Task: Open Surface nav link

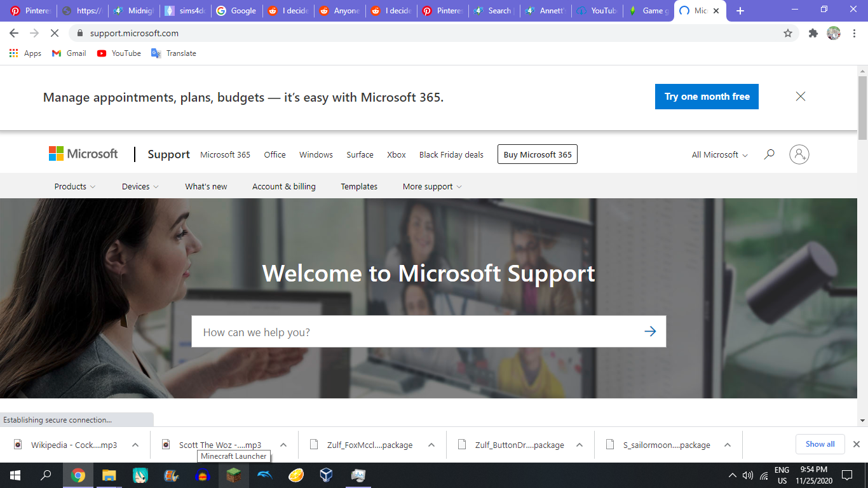Action: (360, 154)
